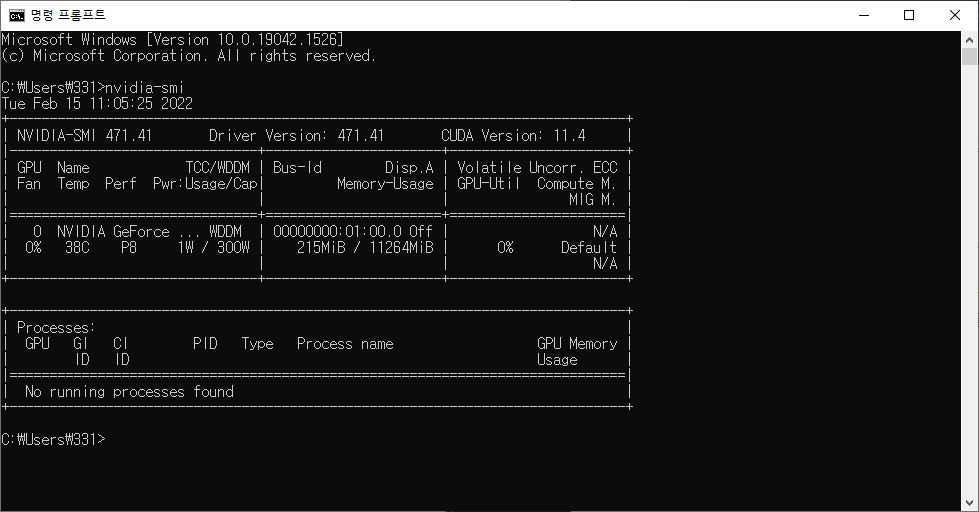Click the '215MiB / 11264MiB' memory value
979x512 pixels.
pos(365,248)
